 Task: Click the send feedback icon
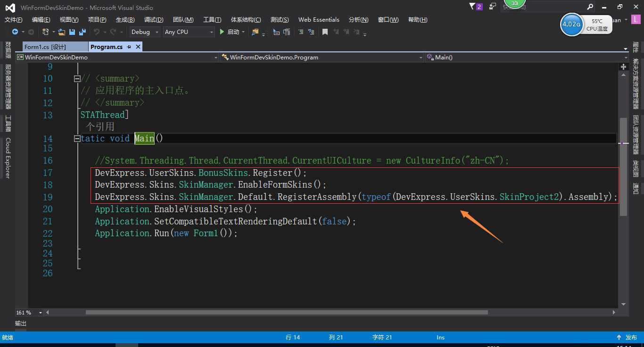point(493,7)
